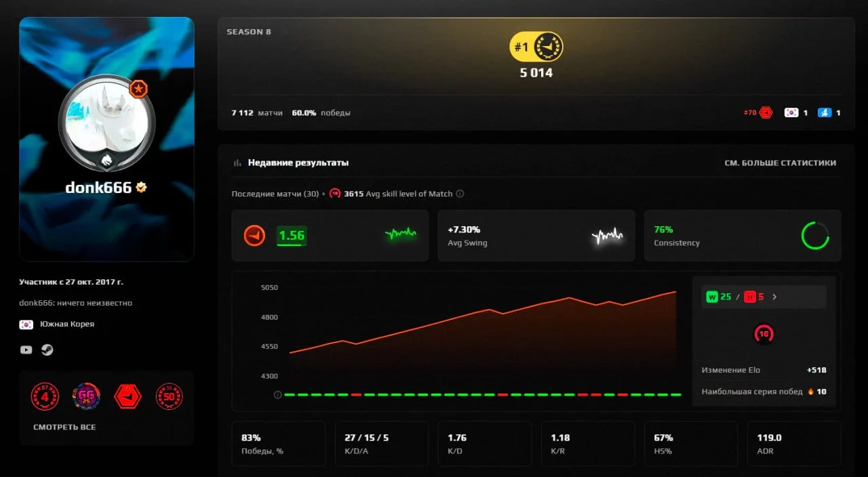The image size is (868, 477).
Task: Click the blue region ranking icon
Action: click(824, 112)
